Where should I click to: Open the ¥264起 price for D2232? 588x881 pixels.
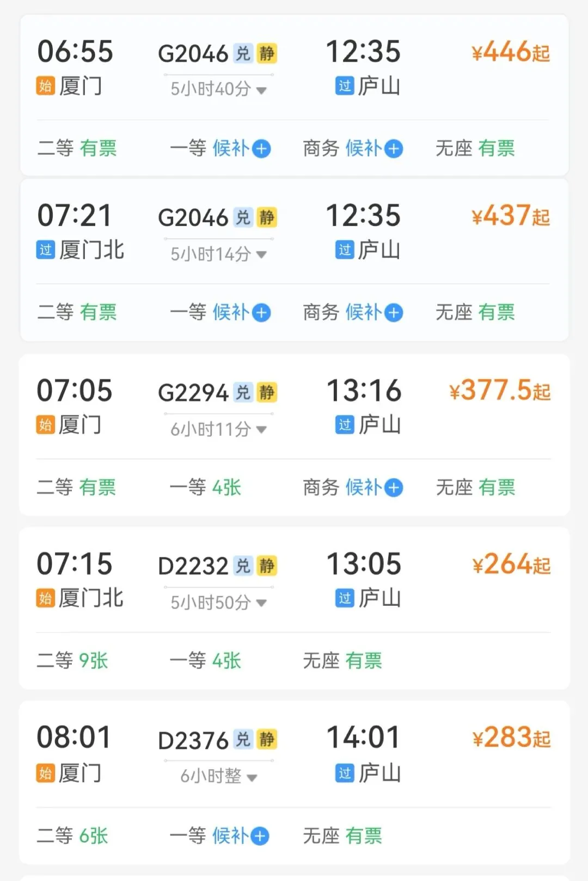511,564
